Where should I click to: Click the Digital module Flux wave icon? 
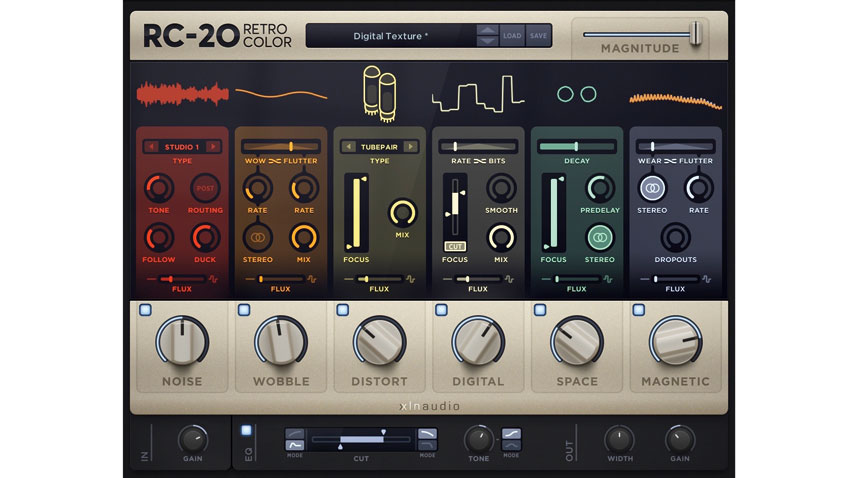(509, 279)
